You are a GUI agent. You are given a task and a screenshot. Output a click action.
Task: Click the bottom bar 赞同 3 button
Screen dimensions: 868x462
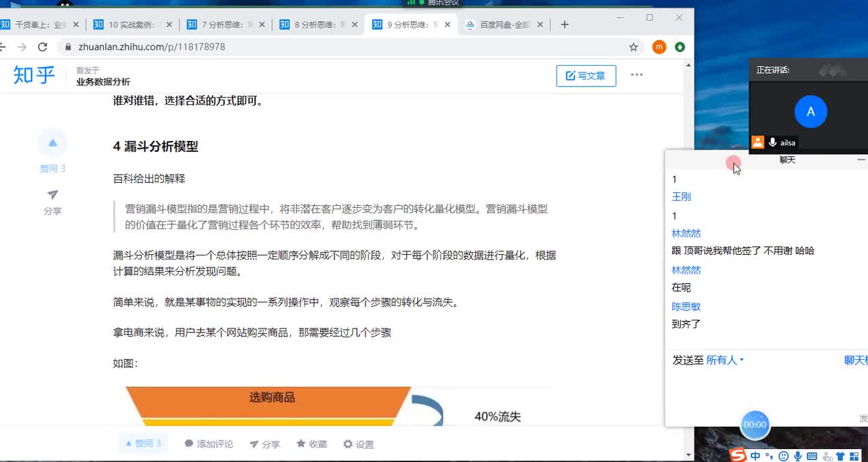(x=143, y=444)
